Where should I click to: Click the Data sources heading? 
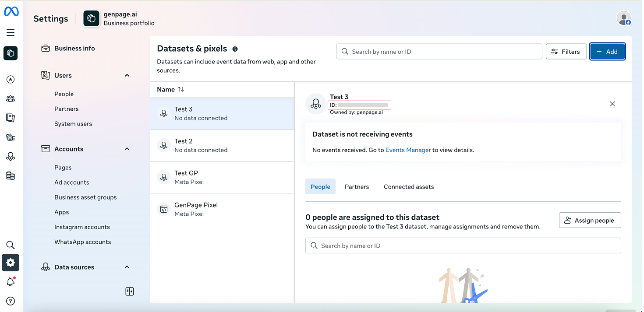[74, 267]
